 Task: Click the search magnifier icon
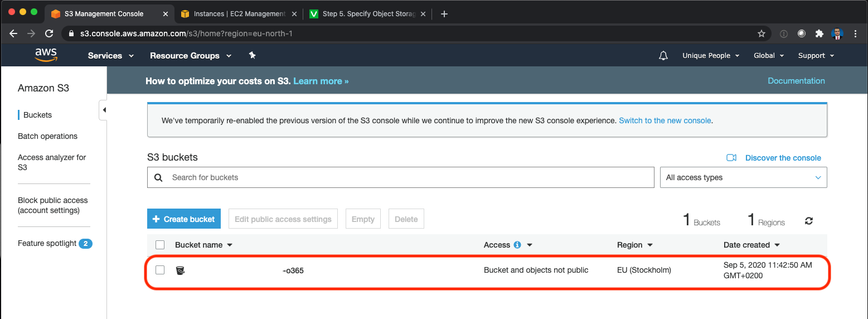(x=158, y=177)
